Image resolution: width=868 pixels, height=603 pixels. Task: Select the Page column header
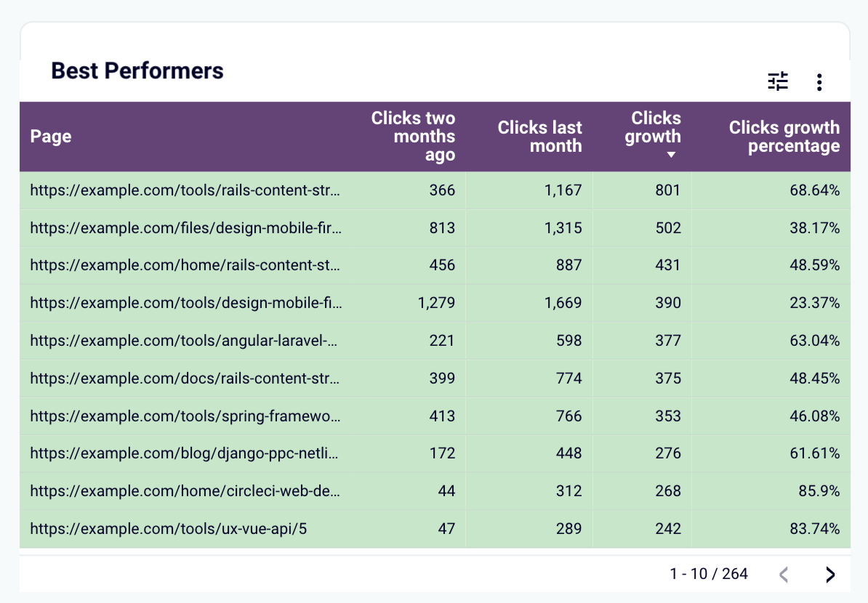50,137
